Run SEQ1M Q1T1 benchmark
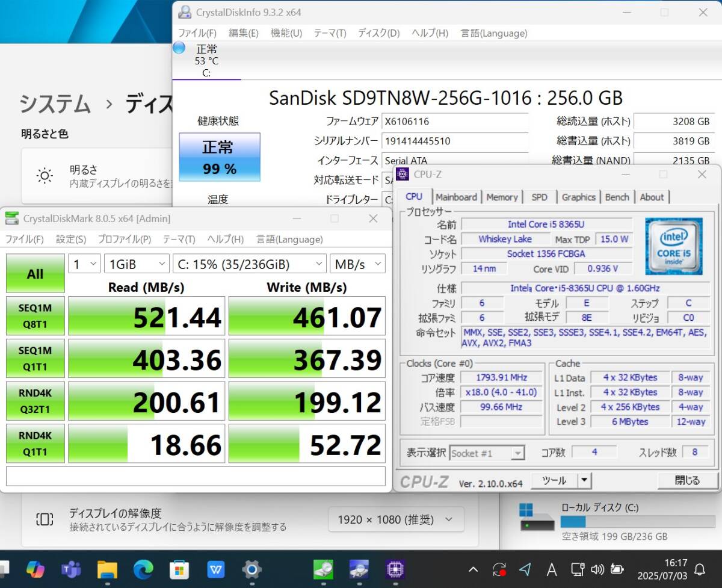 (x=35, y=358)
